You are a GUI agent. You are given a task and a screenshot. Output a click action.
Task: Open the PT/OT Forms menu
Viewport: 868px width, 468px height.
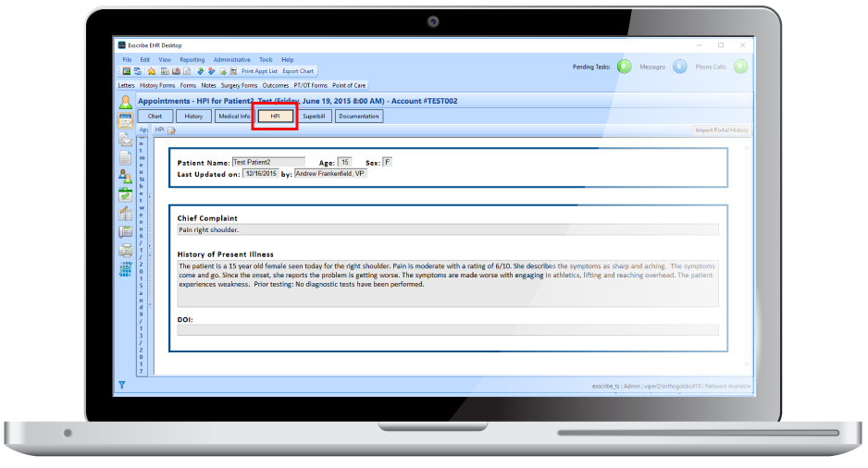click(311, 86)
